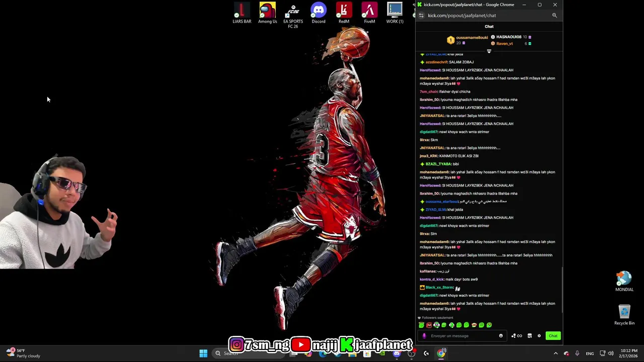This screenshot has height=362, width=644.
Task: Open the chat shop storefront icon
Action: click(529, 336)
